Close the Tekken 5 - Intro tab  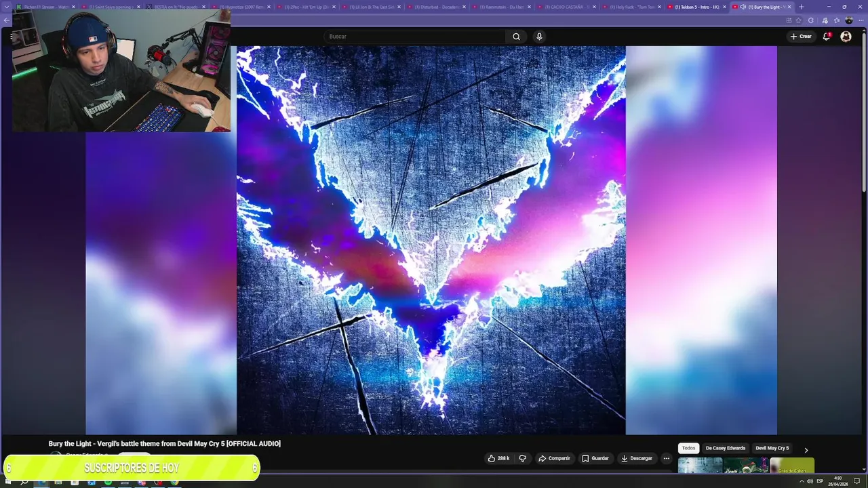point(724,7)
